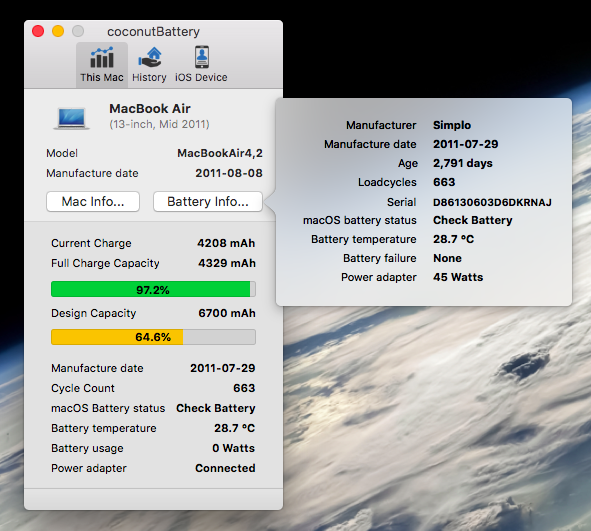Click the Mac Info... button
Viewport: 591px width, 531px height.
point(93,202)
